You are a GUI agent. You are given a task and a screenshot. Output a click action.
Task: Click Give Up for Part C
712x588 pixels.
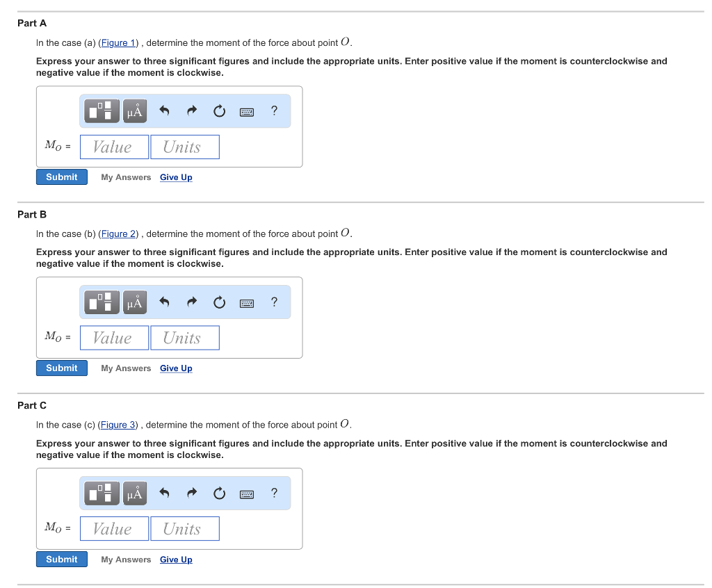pos(176,559)
